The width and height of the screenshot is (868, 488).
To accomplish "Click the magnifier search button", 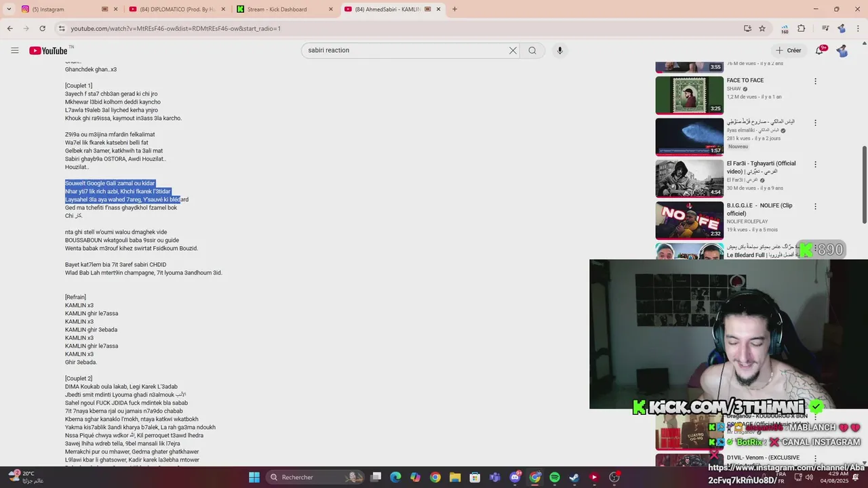I will click(x=532, y=50).
